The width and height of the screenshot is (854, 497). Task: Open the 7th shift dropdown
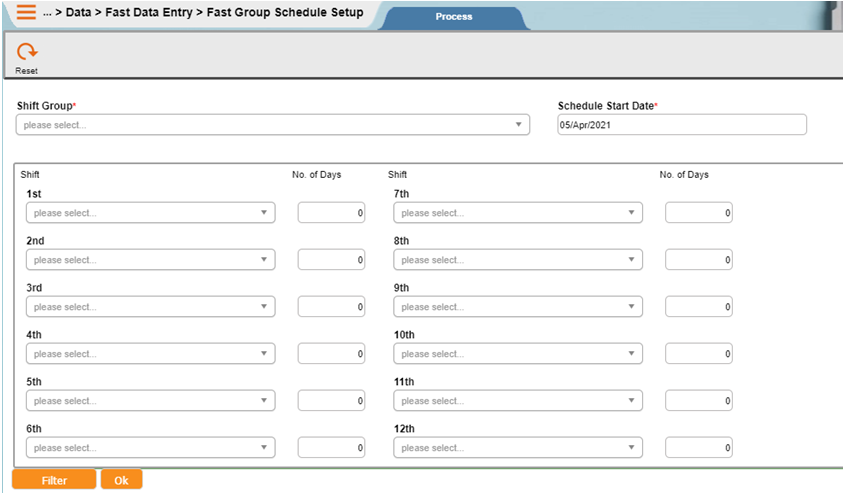(x=518, y=213)
